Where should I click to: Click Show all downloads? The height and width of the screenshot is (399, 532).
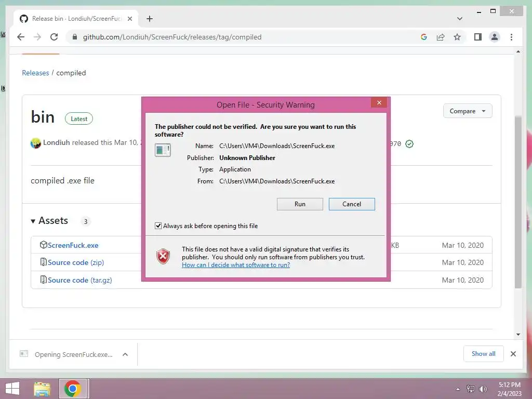[483, 354]
